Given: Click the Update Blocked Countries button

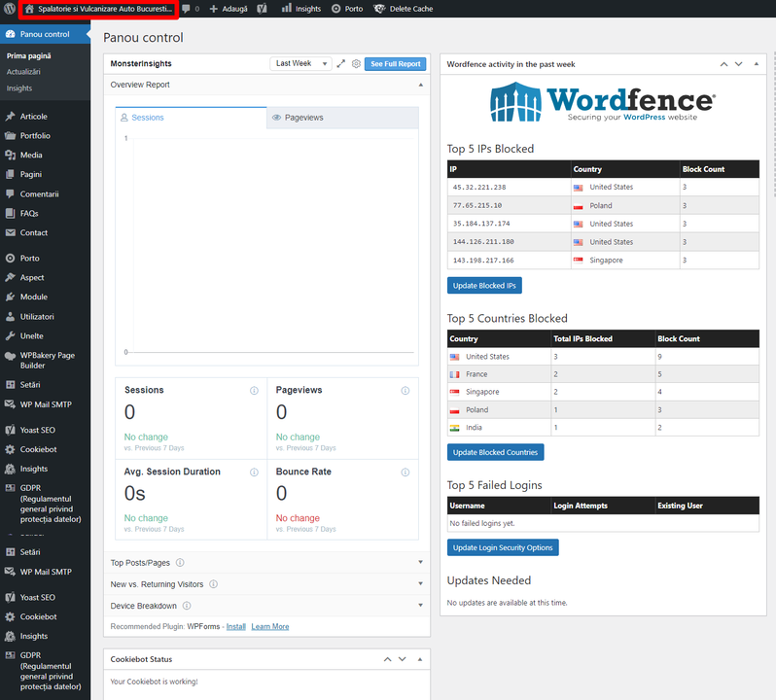Looking at the screenshot, I should coord(495,452).
